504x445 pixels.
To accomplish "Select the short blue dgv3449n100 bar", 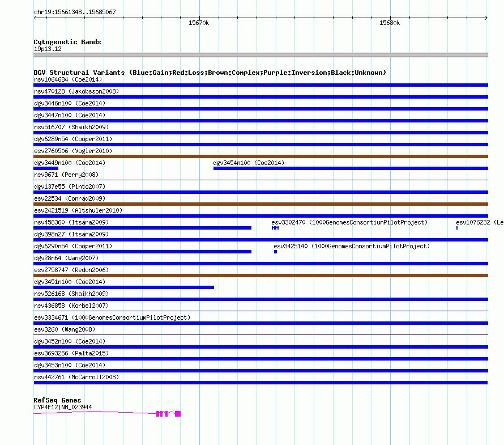I will point(46,168).
